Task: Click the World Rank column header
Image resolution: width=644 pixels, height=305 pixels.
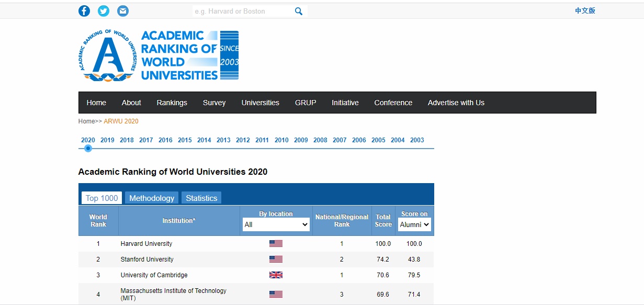Action: [x=98, y=221]
